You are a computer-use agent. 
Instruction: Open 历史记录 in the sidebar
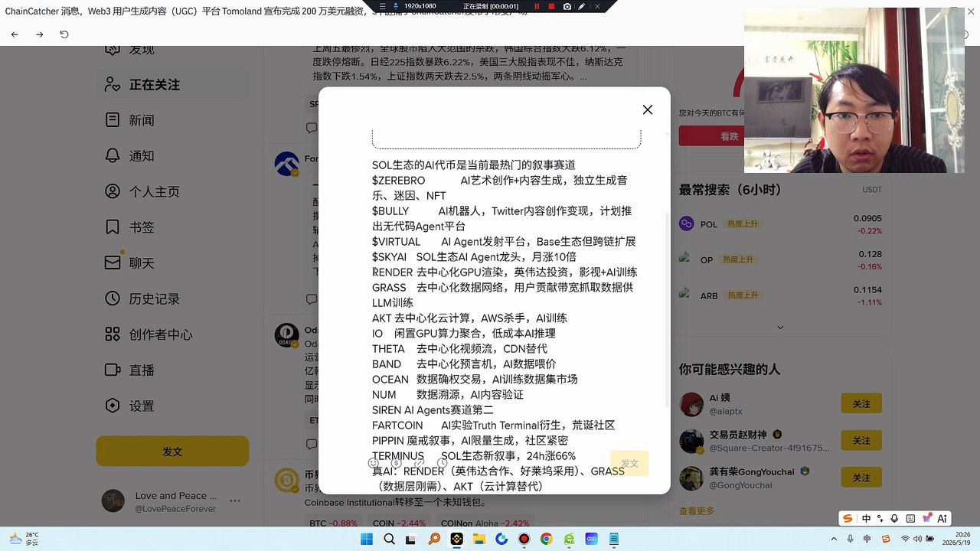point(142,298)
